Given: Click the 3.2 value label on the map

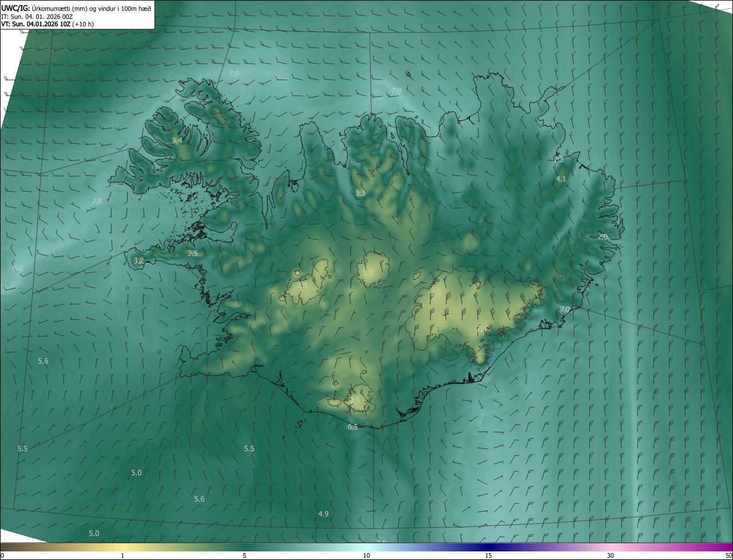Looking at the screenshot, I should [x=139, y=261].
